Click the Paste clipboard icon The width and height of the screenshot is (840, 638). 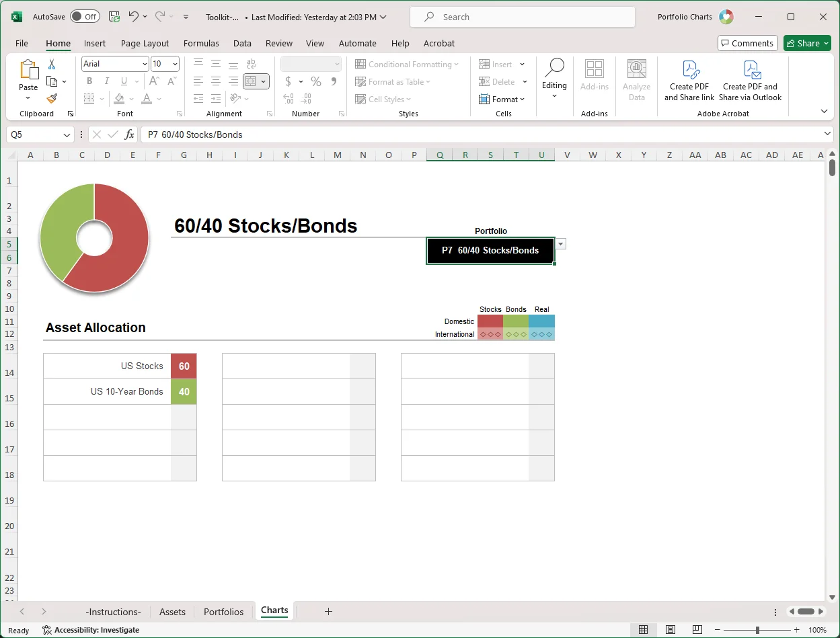pos(28,70)
